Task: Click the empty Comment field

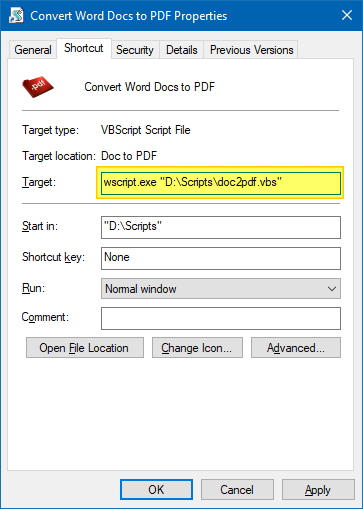Action: click(221, 318)
